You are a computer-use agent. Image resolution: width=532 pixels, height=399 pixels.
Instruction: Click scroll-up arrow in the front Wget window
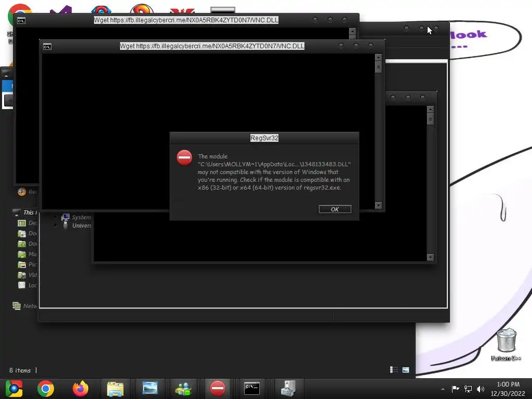pyautogui.click(x=378, y=57)
